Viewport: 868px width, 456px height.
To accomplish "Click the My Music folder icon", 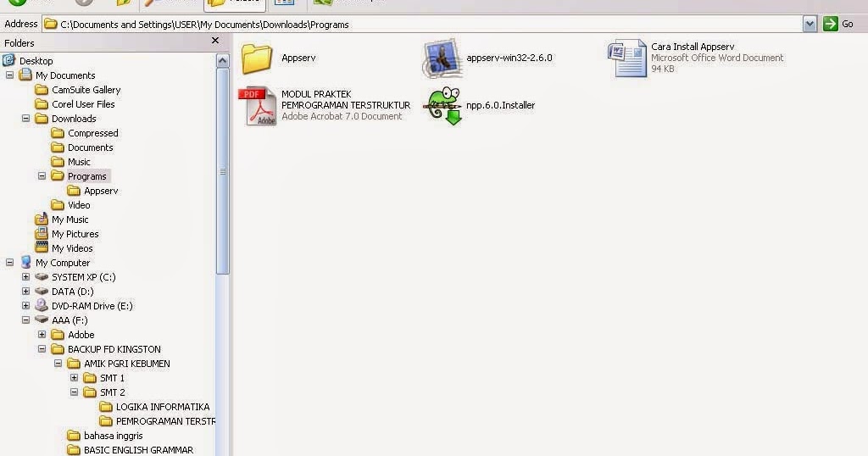I will click(x=42, y=220).
